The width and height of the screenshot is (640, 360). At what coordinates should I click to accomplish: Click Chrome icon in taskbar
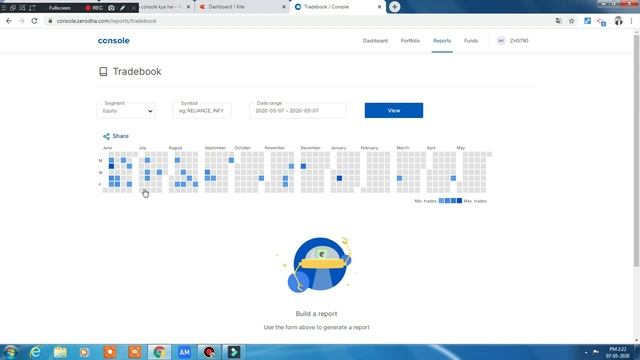(159, 352)
